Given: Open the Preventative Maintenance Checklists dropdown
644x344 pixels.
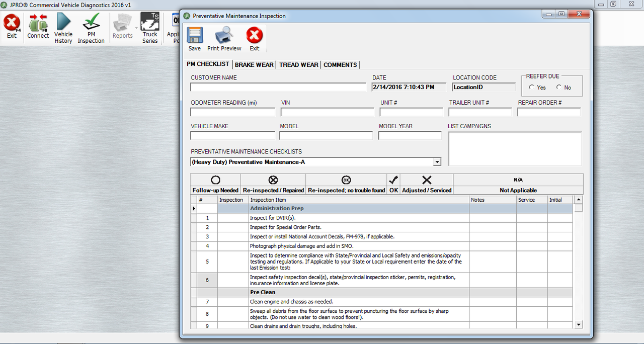Looking at the screenshot, I should [437, 162].
